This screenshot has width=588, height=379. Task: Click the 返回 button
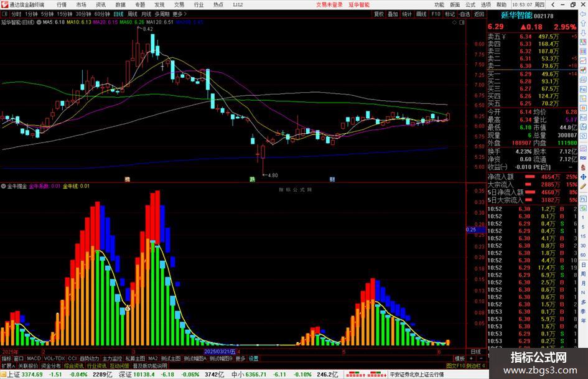pyautogui.click(x=479, y=14)
